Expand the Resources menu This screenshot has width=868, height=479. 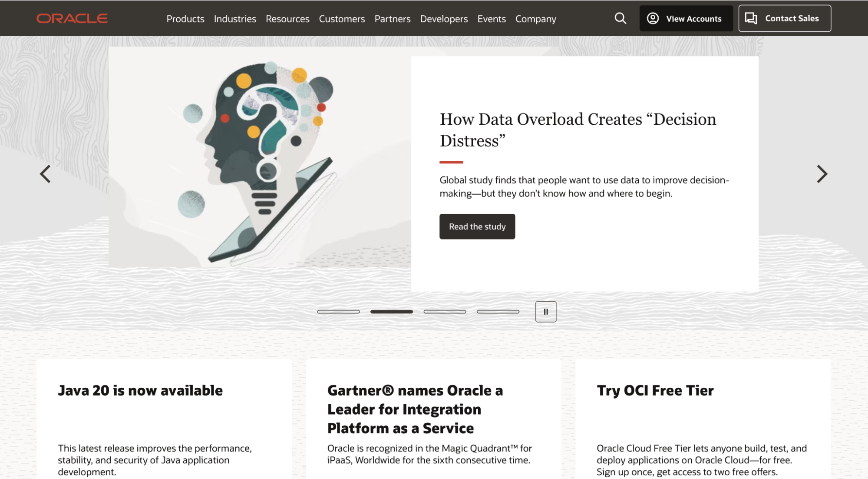(x=287, y=18)
